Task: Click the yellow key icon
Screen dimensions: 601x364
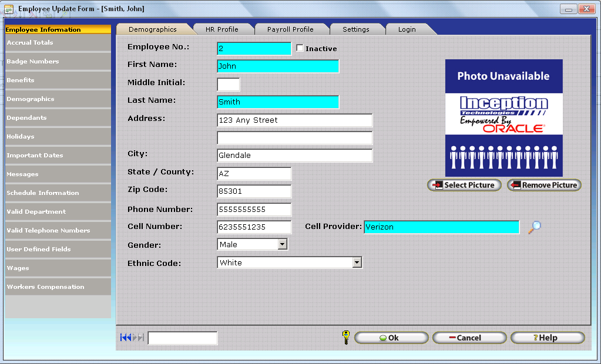Action: click(345, 338)
